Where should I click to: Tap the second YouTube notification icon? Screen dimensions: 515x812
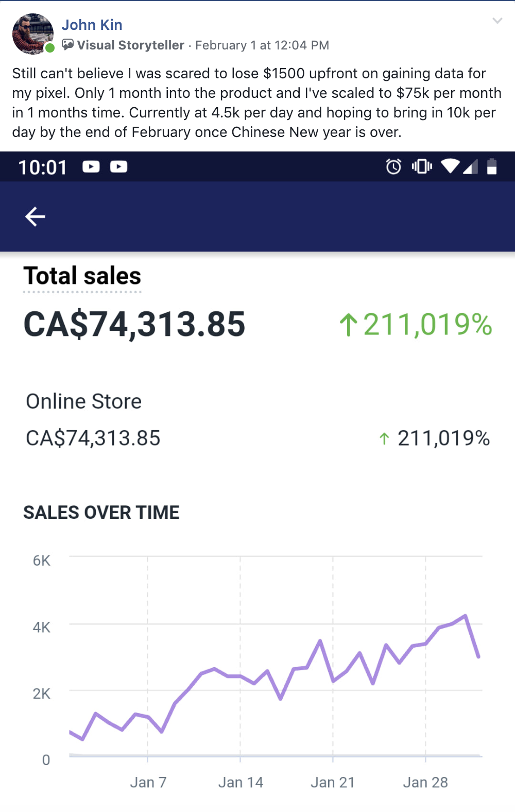click(119, 166)
